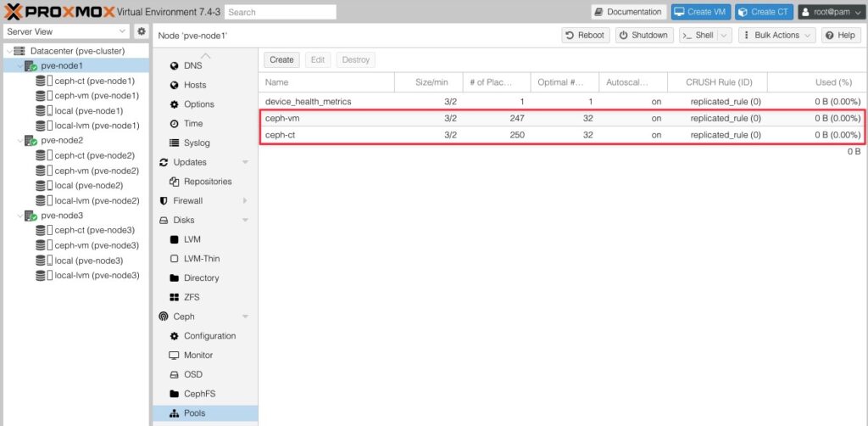This screenshot has width=868, height=426.
Task: Collapse the pve-node1 tree branch
Action: (x=20, y=66)
